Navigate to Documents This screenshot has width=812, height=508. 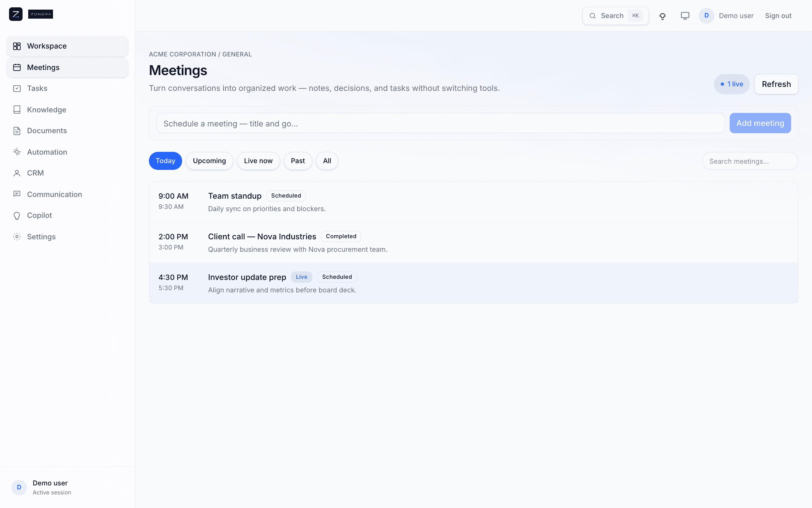coord(47,131)
